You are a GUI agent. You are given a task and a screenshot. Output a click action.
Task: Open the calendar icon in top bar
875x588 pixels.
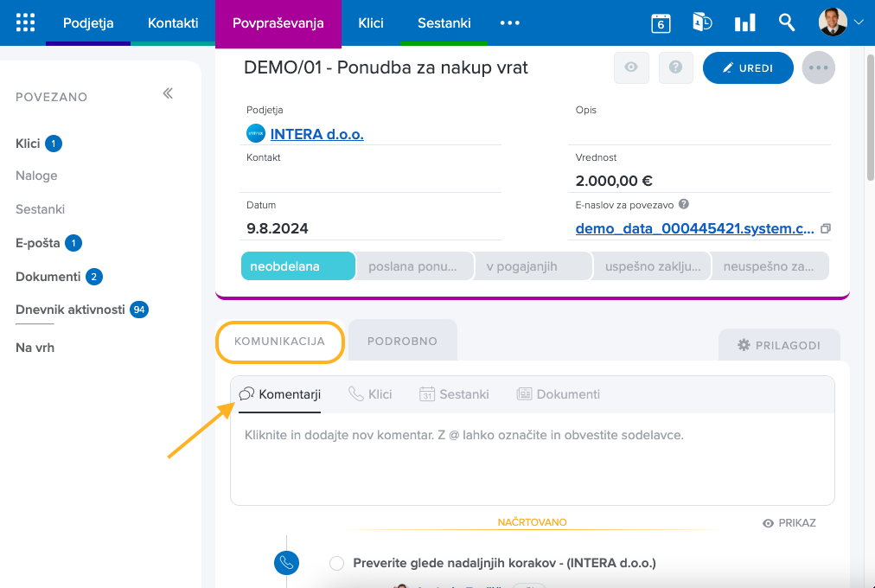click(661, 23)
